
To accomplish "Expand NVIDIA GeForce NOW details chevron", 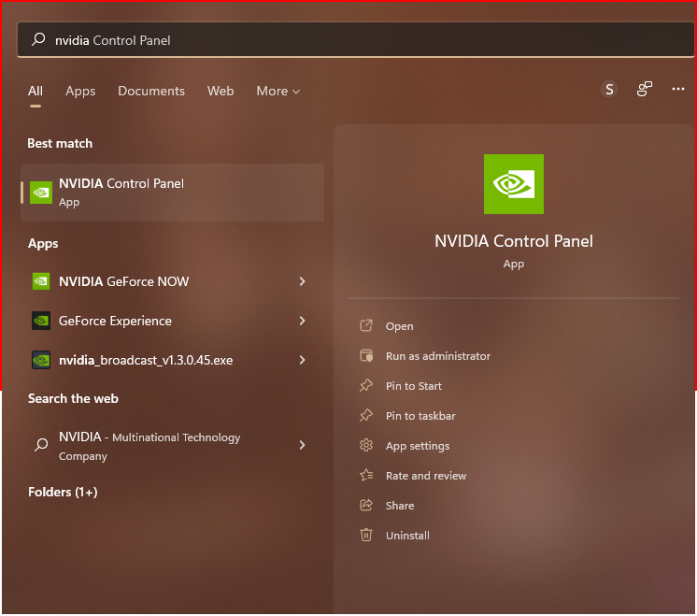I will click(x=303, y=281).
